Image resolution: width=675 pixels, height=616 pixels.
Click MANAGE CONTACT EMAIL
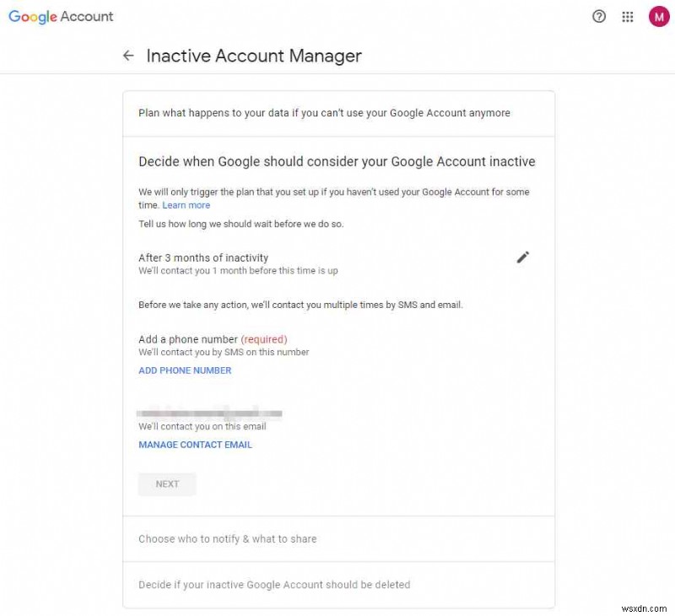[195, 445]
